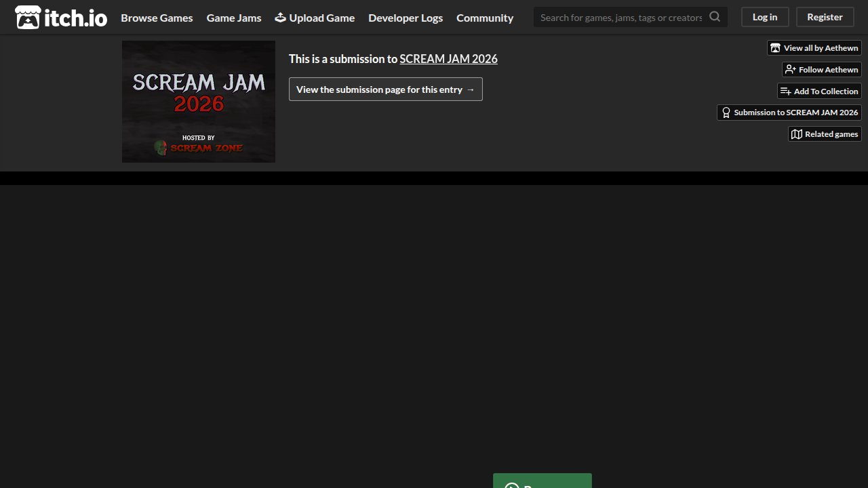
Task: Open the SCREAM JAM 2026 banner thumbnail
Action: point(199,102)
